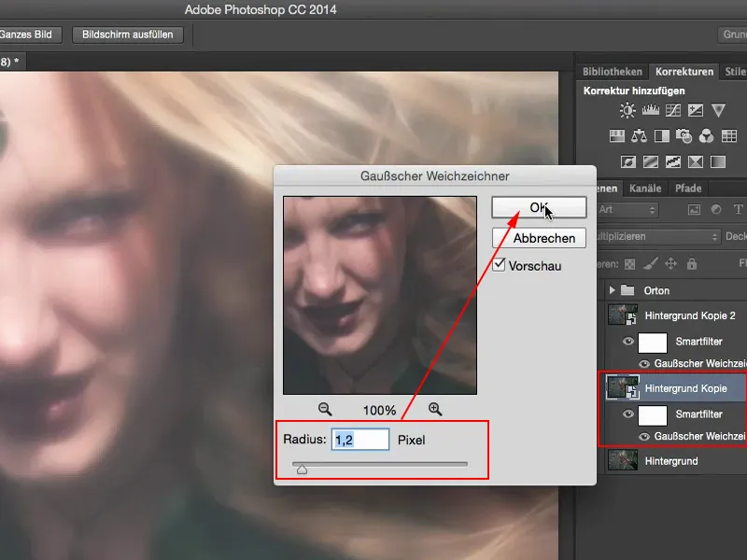Image resolution: width=747 pixels, height=560 pixels.
Task: Add a Channel Mixer adjustment
Action: (706, 136)
